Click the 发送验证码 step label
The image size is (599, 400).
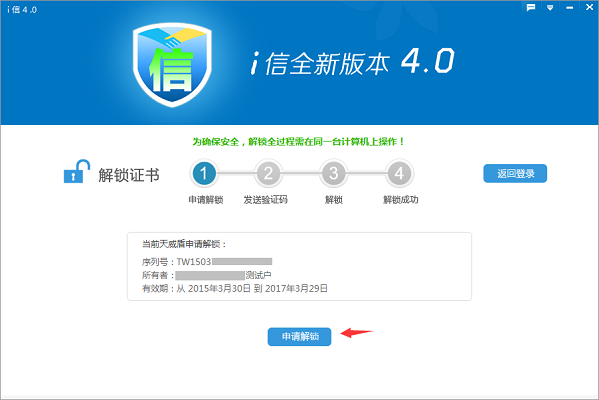(266, 199)
